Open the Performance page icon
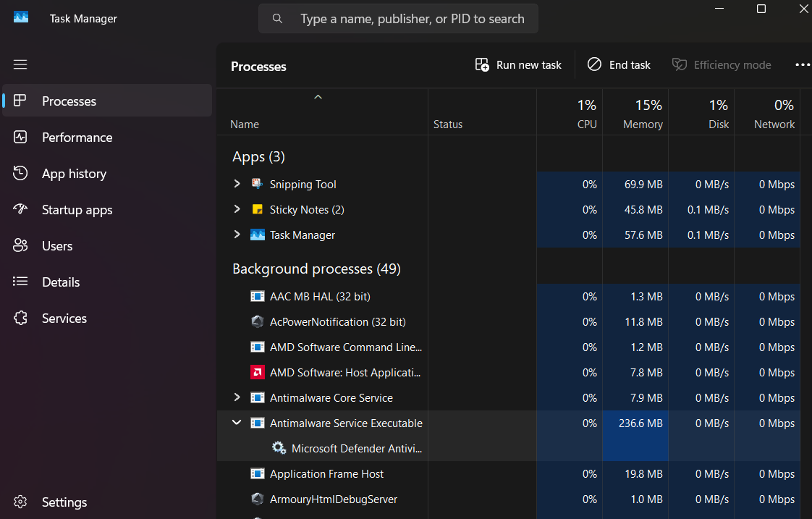Image resolution: width=812 pixels, height=519 pixels. pyautogui.click(x=20, y=138)
